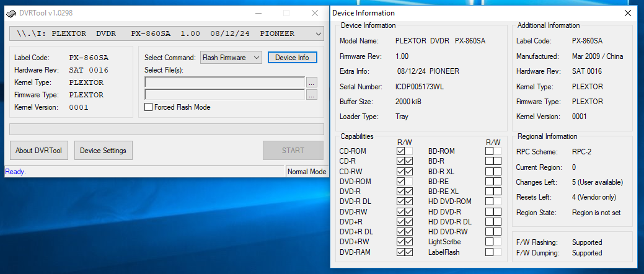Click the Loader Type value Tray
The height and width of the screenshot is (274, 644).
pyautogui.click(x=402, y=117)
